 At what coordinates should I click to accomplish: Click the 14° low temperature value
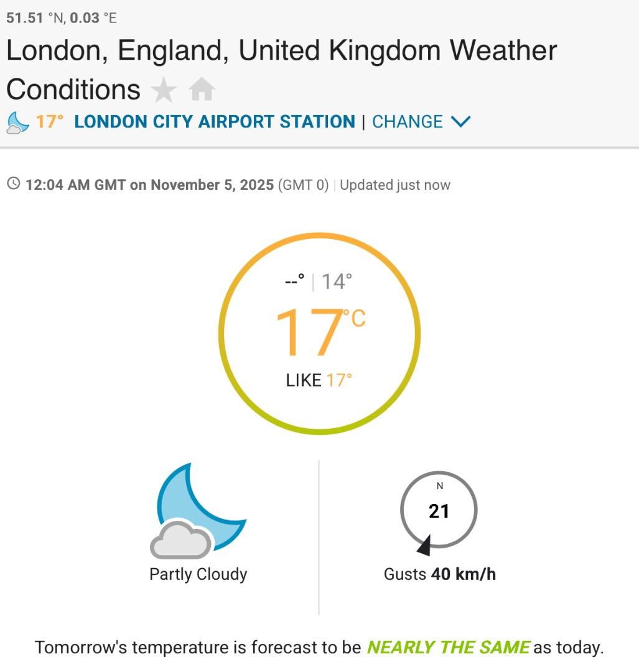[x=337, y=281]
